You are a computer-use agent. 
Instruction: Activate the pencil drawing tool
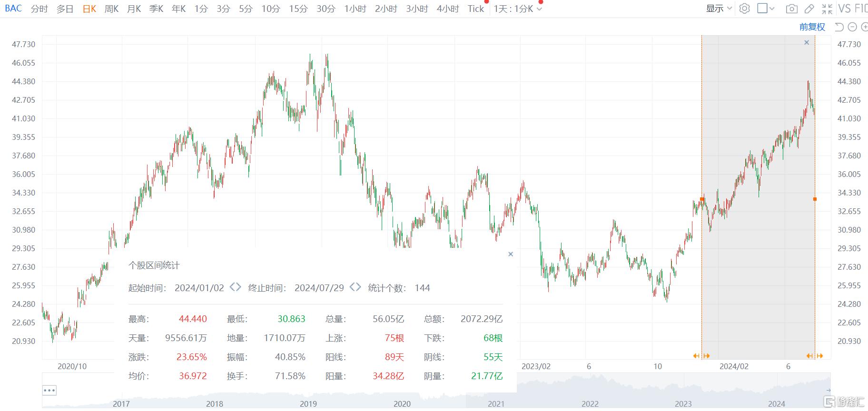coord(809,9)
